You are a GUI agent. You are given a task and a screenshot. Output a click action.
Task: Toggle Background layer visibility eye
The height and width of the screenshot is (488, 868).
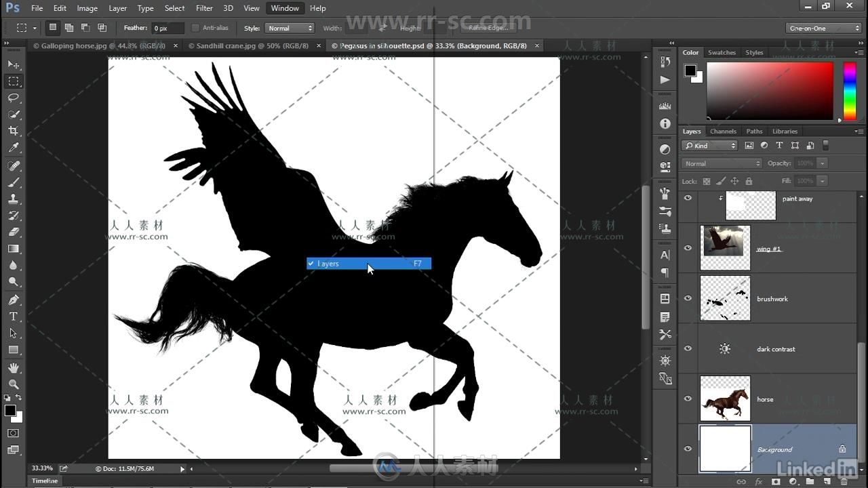coord(688,449)
